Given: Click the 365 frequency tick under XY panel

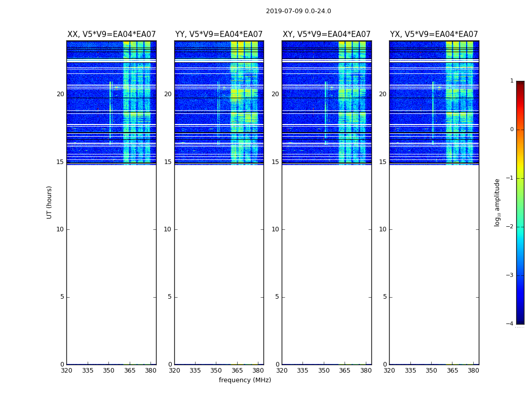Looking at the screenshot, I should (345, 371).
